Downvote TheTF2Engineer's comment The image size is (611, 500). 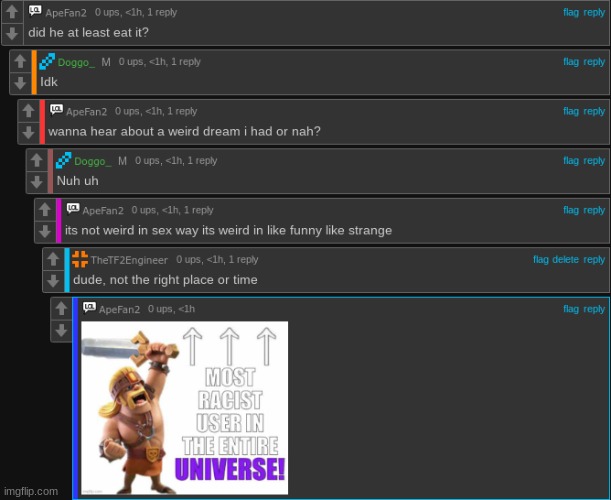(x=53, y=281)
